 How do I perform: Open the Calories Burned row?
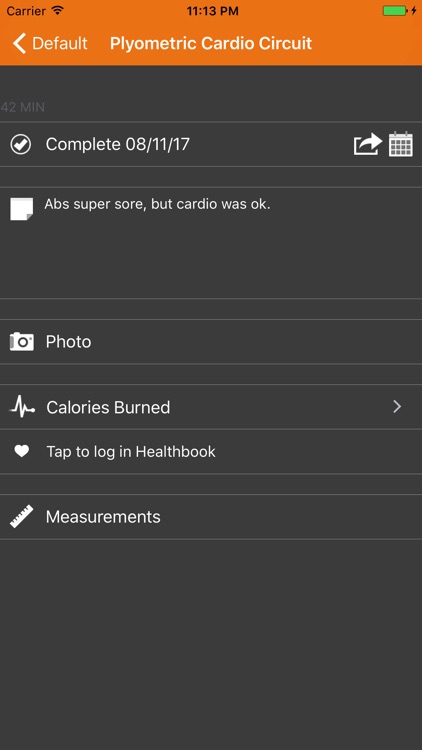click(x=211, y=407)
